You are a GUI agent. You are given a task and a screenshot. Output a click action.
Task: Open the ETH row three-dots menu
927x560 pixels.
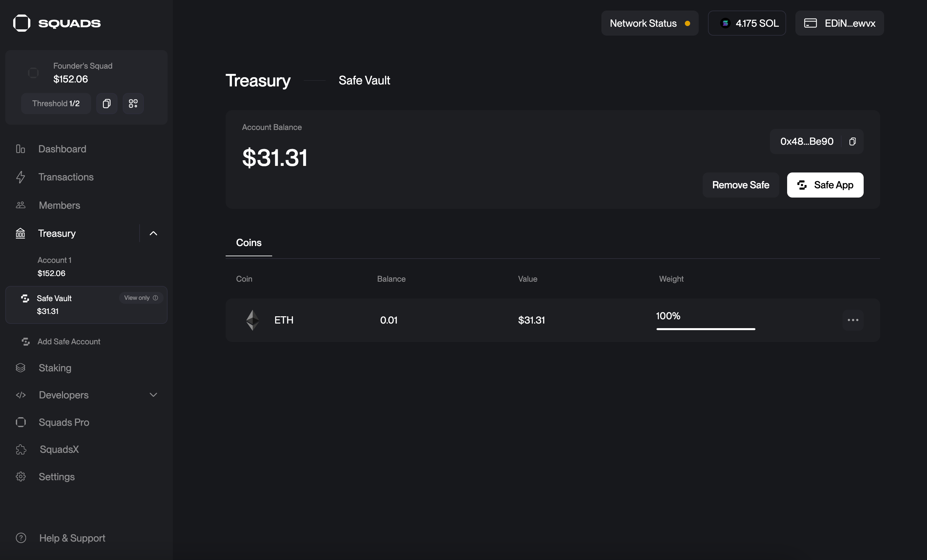pos(852,320)
